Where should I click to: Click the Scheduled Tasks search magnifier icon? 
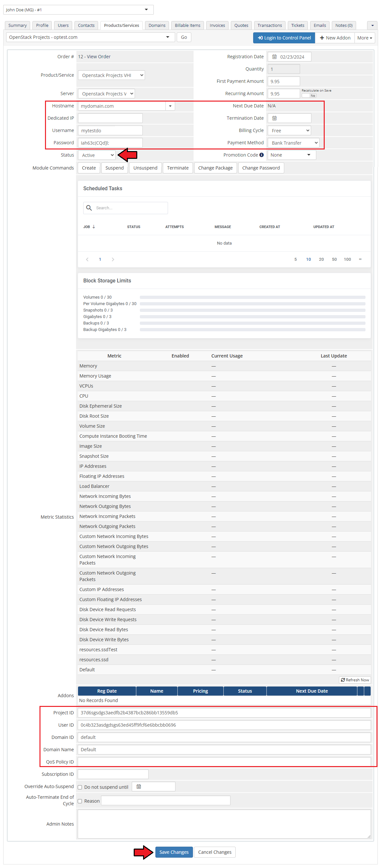tap(89, 208)
